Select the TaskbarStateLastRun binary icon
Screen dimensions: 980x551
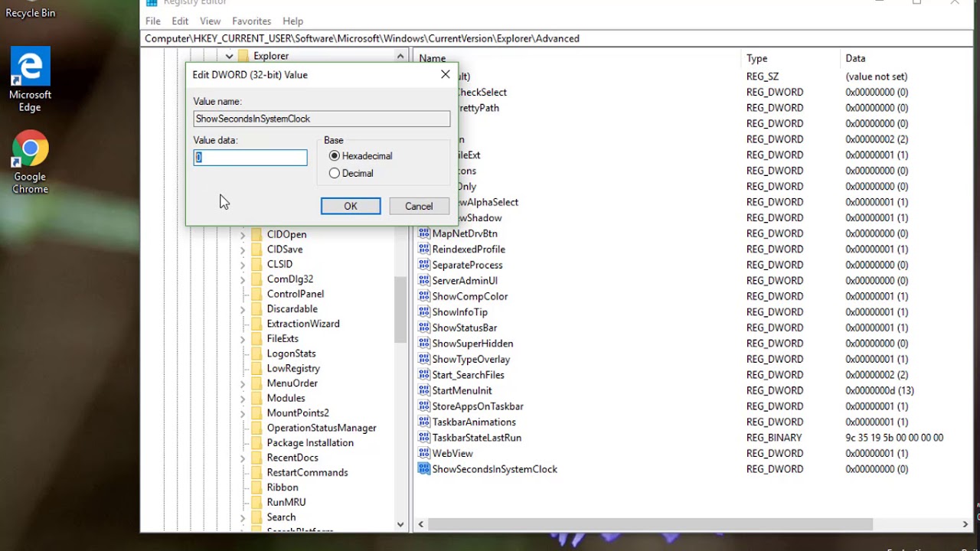tap(423, 437)
